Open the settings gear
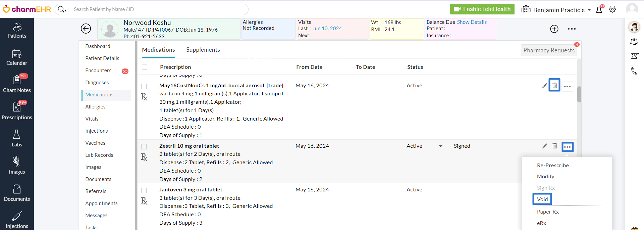The width and height of the screenshot is (644, 230). 612,9
